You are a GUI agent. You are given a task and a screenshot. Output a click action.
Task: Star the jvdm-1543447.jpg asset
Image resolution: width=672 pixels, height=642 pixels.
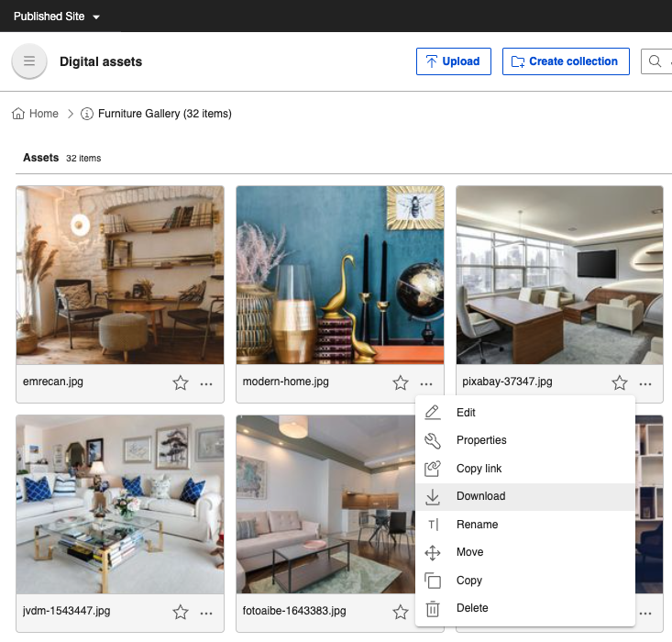[181, 612]
